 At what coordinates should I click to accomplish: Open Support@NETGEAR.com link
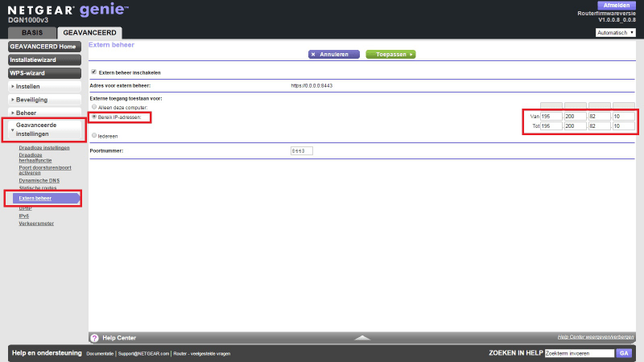click(143, 353)
